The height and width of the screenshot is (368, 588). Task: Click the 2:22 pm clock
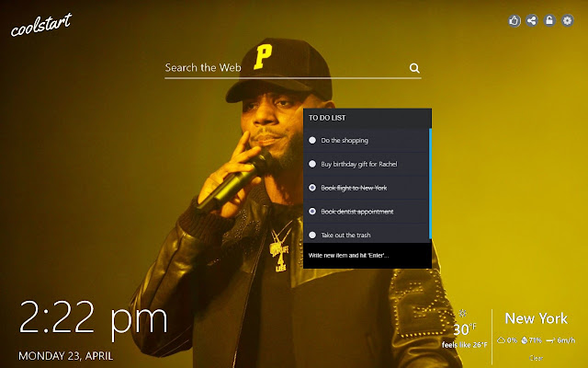93,319
